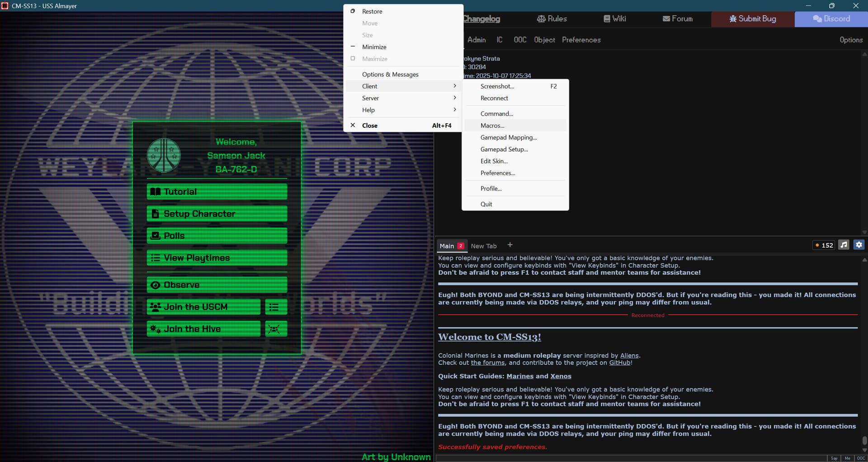Image resolution: width=868 pixels, height=462 pixels.
Task: Click the ping indicator showing 152
Action: point(824,245)
